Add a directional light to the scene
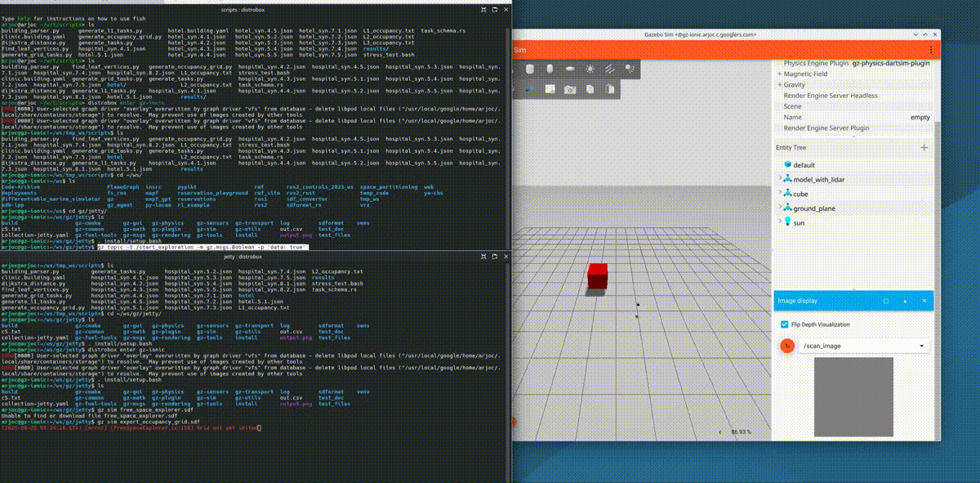Image resolution: width=980 pixels, height=483 pixels. click(609, 69)
